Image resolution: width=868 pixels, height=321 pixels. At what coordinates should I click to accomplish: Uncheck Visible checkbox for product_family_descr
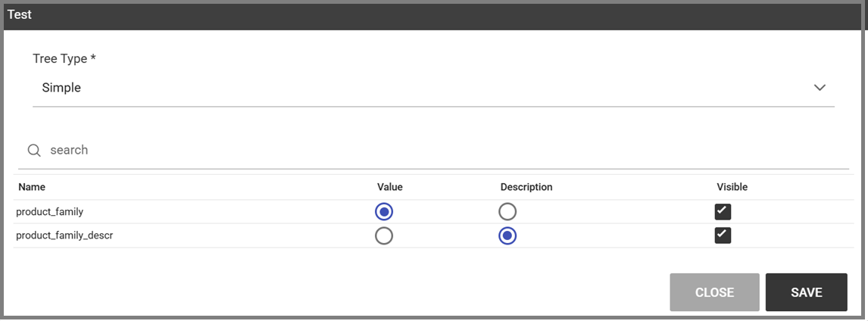(x=723, y=235)
